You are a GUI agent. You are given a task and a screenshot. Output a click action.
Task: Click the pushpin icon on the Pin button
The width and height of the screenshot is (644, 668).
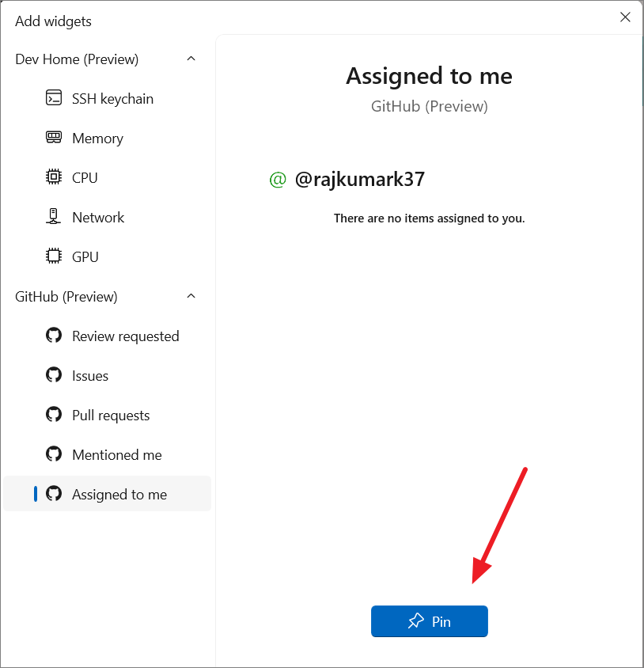[415, 621]
